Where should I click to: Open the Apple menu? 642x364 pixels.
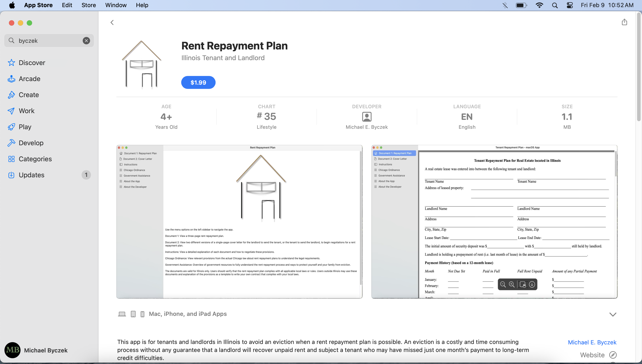tap(12, 5)
